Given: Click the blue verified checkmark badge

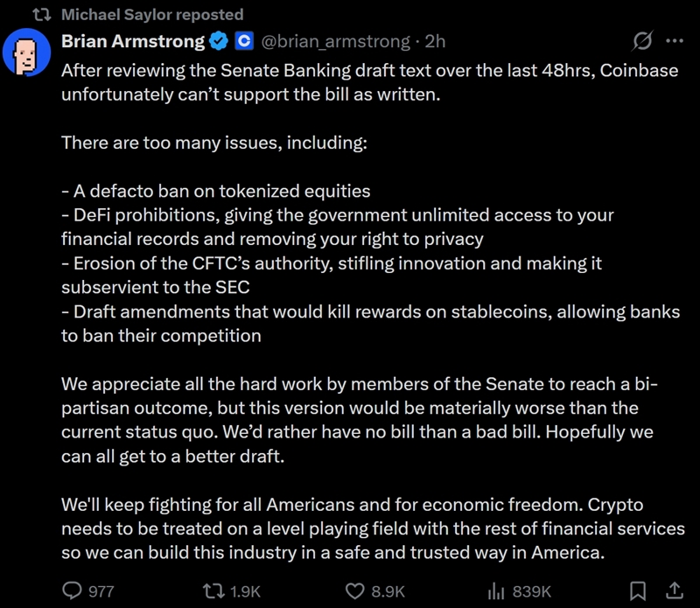Looking at the screenshot, I should [219, 41].
